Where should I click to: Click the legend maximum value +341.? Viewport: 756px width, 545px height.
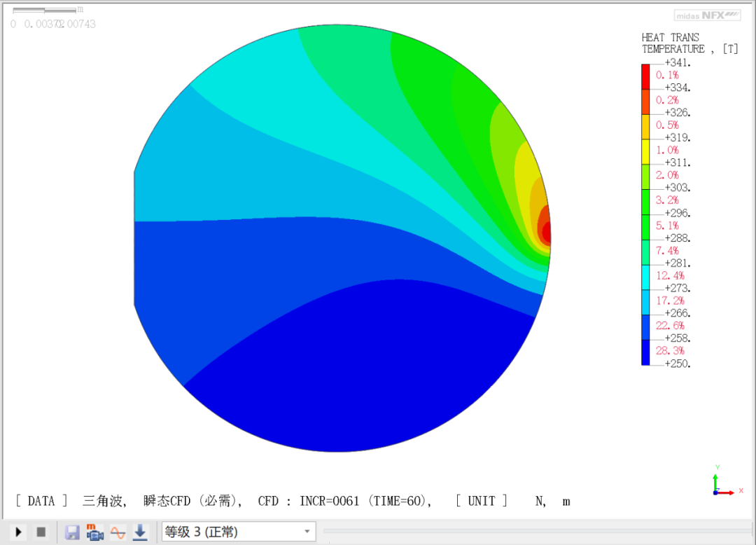[678, 63]
